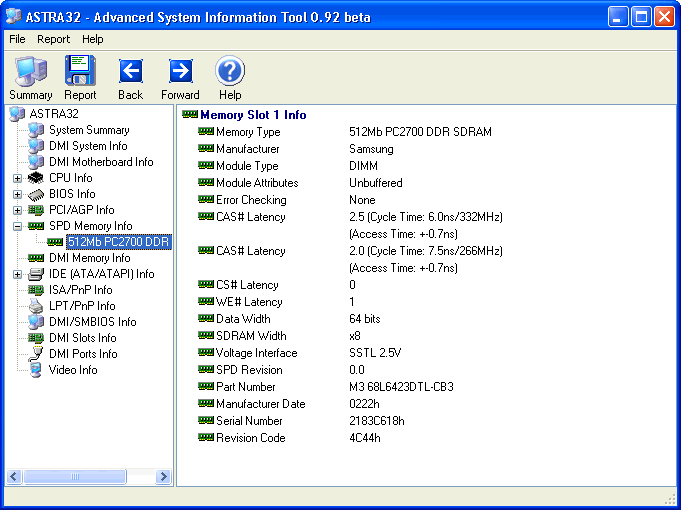Click the icon next to Manufacturer row
Screen dimensions: 681x510
tap(206, 148)
